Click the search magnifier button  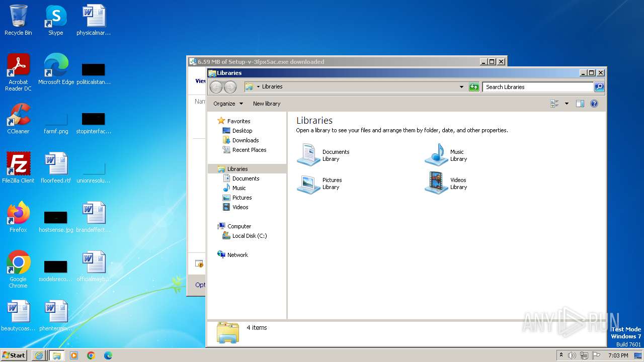(599, 87)
